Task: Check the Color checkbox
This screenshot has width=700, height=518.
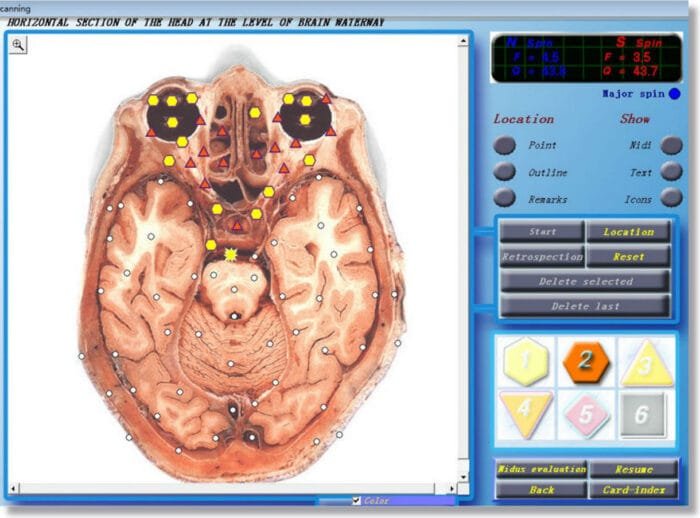Action: (x=357, y=501)
